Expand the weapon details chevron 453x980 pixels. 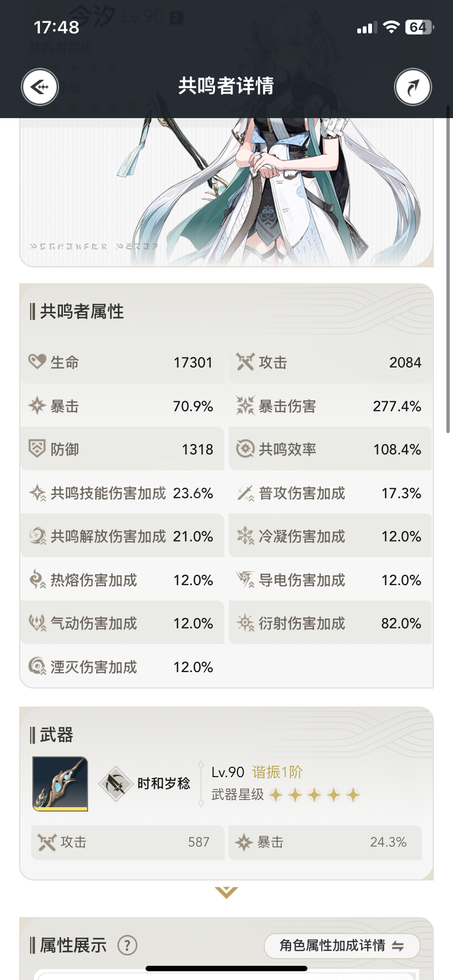[x=226, y=892]
